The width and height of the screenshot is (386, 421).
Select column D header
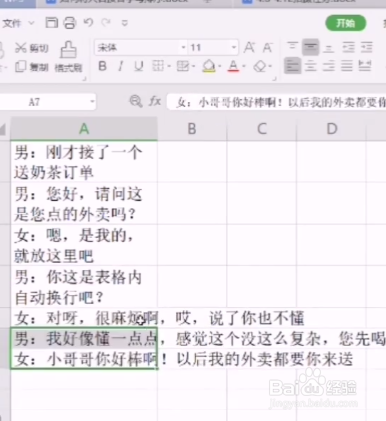pos(331,128)
